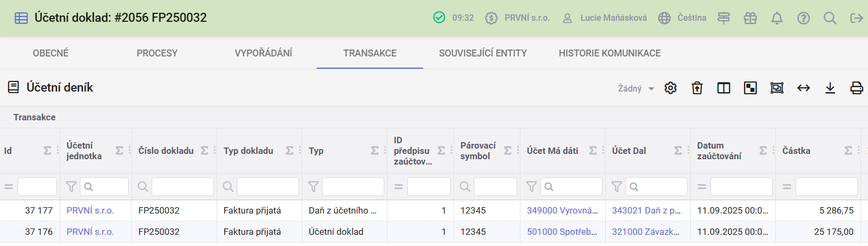Expand the Žádný view dropdown
Image resolution: width=868 pixels, height=246 pixels.
click(636, 88)
